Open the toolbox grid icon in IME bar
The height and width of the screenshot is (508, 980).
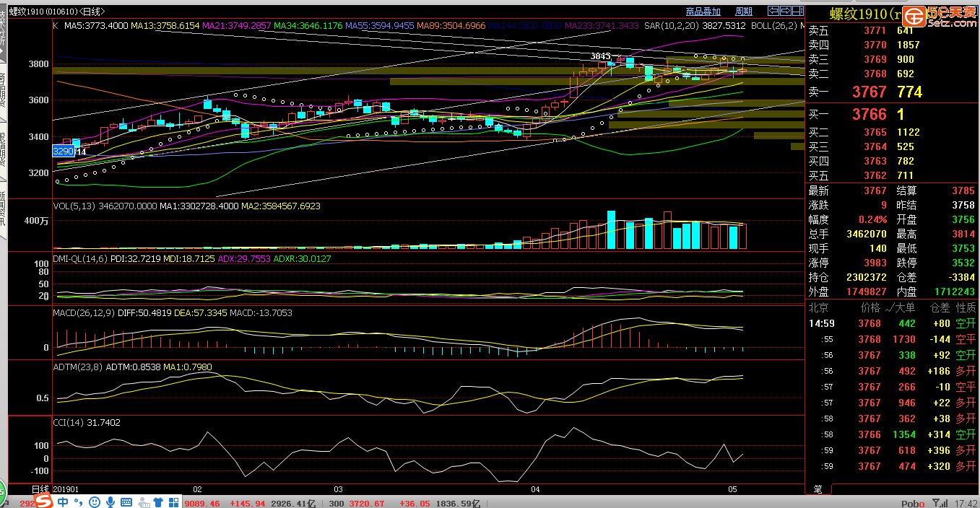pyautogui.click(x=174, y=502)
